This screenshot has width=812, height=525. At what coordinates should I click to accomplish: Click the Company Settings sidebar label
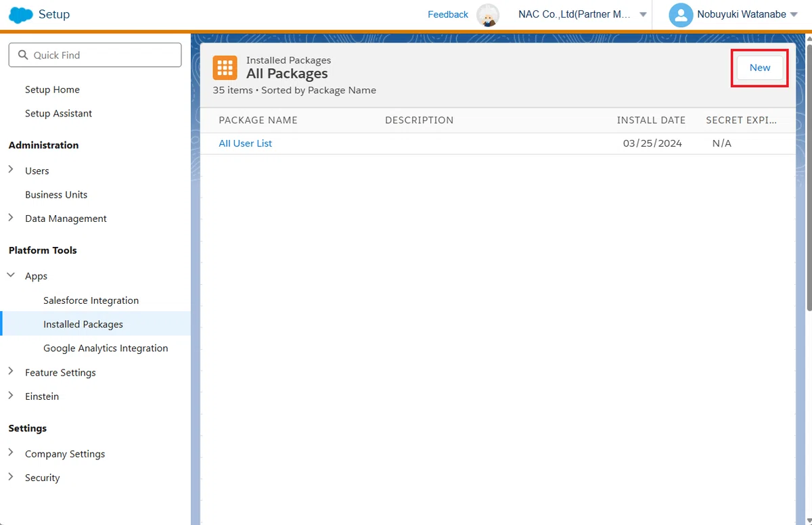pos(65,453)
